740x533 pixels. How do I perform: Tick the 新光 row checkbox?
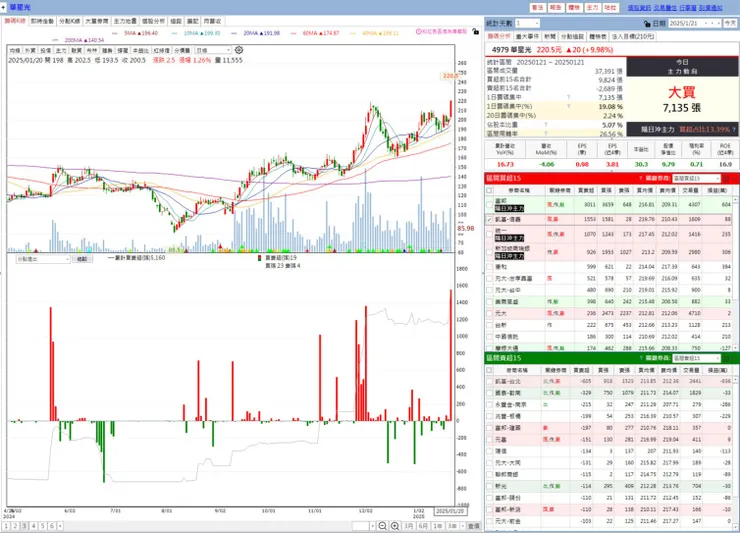[x=489, y=486]
